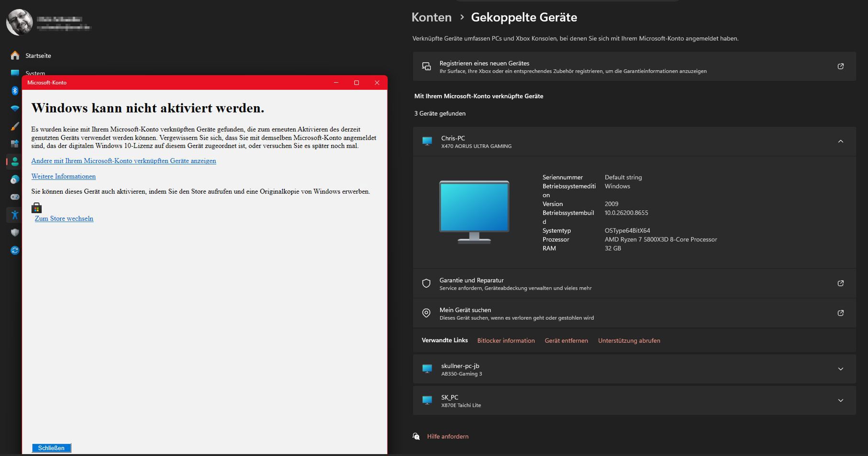Click the Mein Gerät suchen location pin icon

tap(426, 313)
